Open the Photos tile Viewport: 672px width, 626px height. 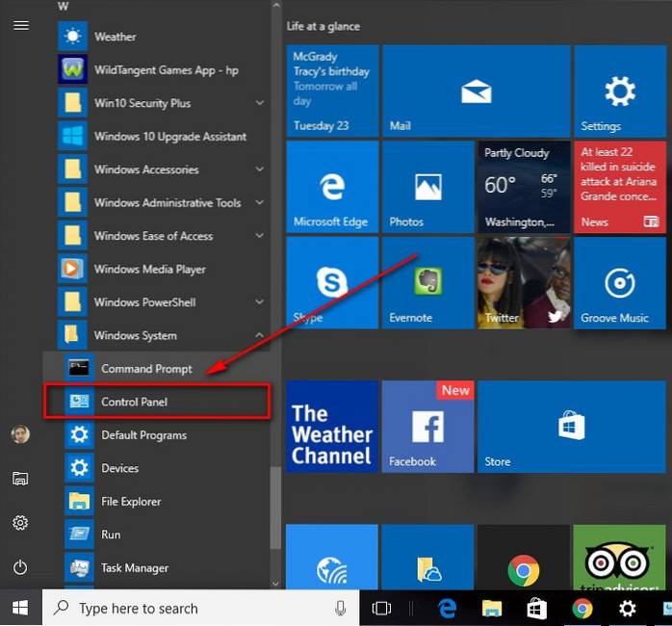pyautogui.click(x=427, y=188)
